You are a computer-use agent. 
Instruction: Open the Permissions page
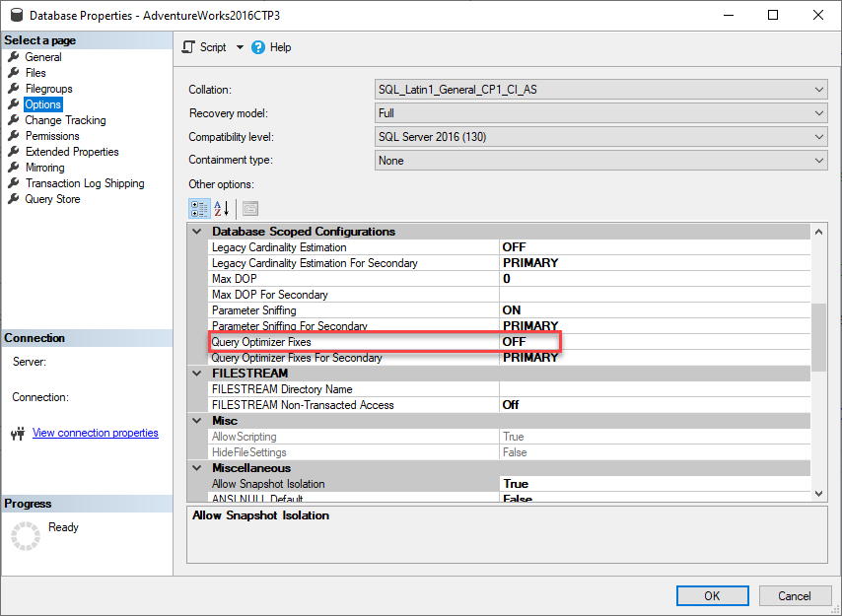tap(52, 136)
